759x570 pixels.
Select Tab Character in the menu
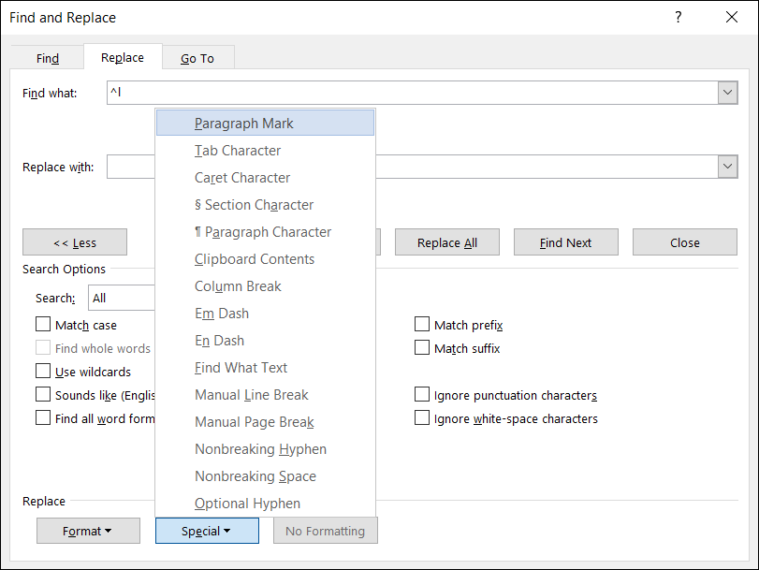point(265,150)
